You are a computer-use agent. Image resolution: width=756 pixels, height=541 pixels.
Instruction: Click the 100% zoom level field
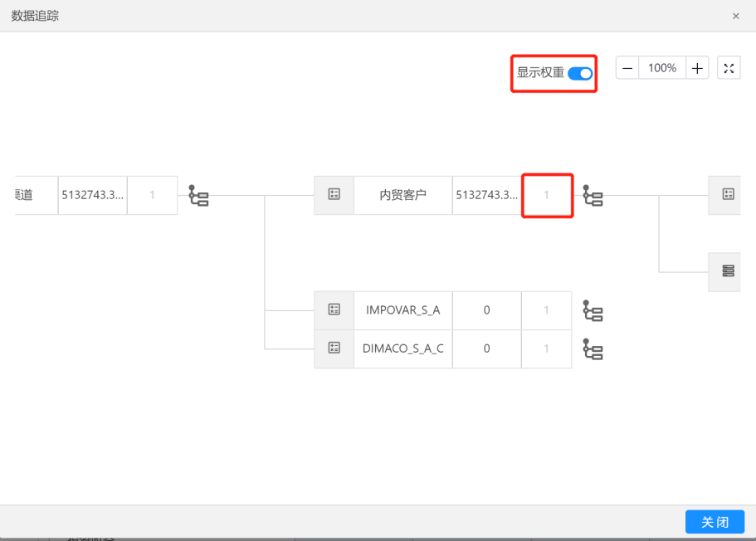[x=662, y=68]
